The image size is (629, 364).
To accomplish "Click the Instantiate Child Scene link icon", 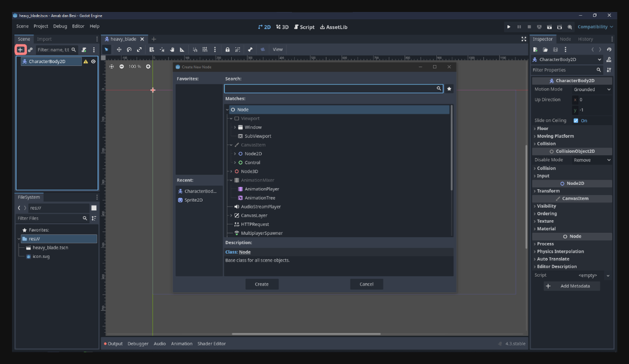I will coord(31,50).
